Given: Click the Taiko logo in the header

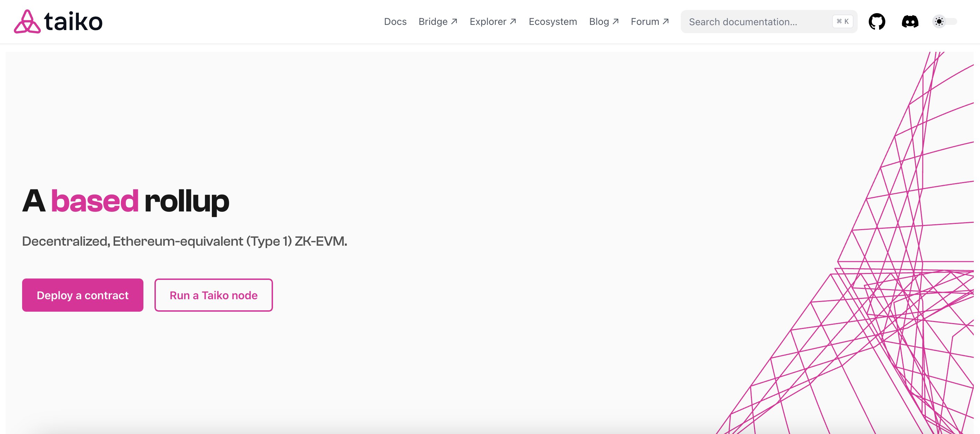Looking at the screenshot, I should click(58, 21).
